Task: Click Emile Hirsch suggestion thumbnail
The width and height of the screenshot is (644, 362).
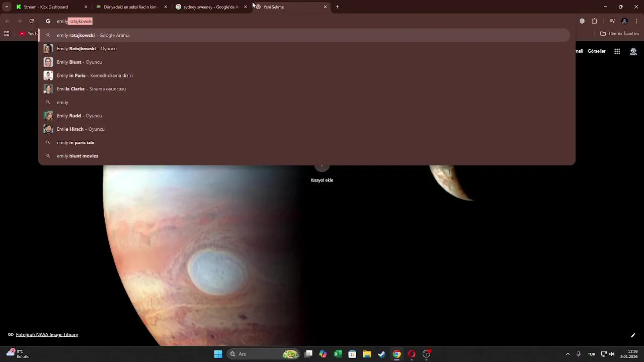Action: (48, 129)
